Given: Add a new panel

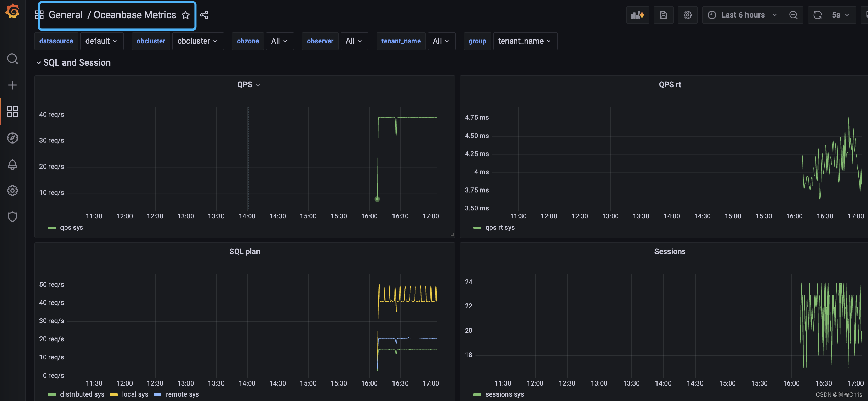Looking at the screenshot, I should (638, 15).
